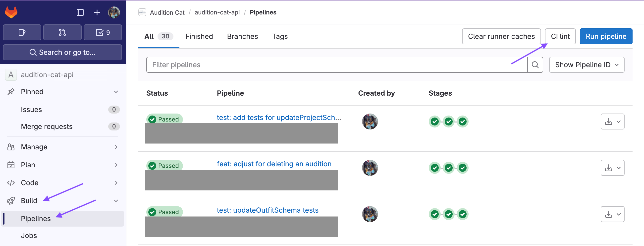
Task: Switch to the Branches tab
Action: pos(242,36)
